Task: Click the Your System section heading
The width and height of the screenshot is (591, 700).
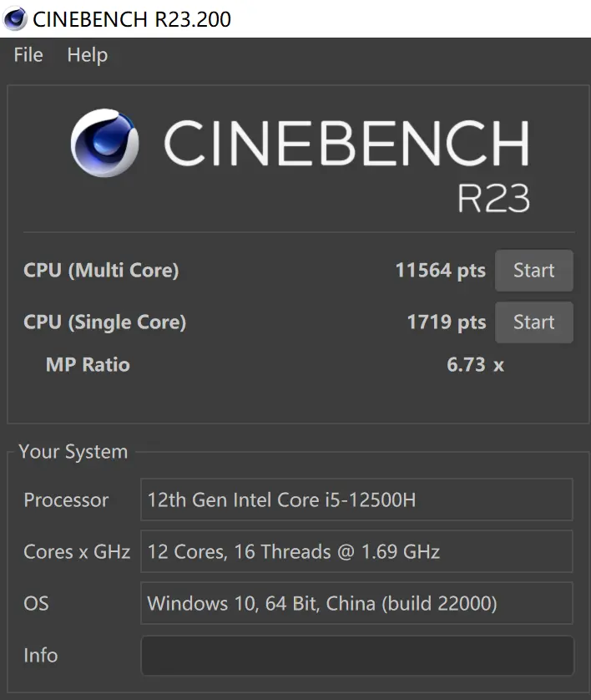Action: (73, 452)
